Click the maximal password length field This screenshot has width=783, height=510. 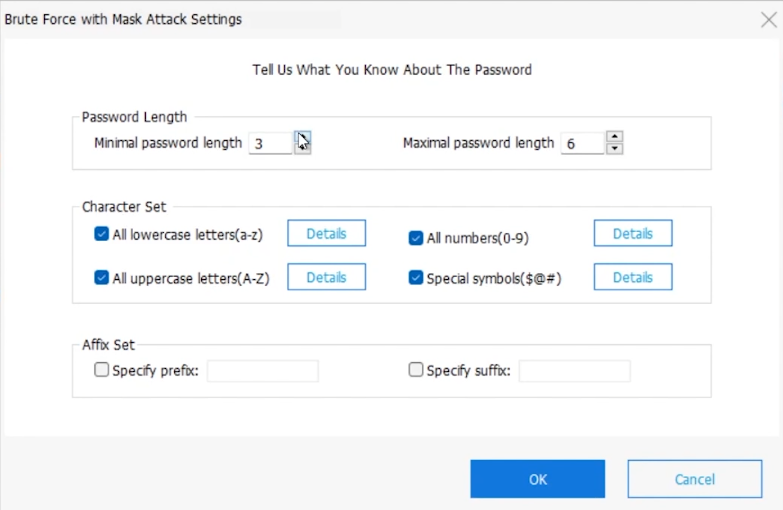pyautogui.click(x=582, y=144)
